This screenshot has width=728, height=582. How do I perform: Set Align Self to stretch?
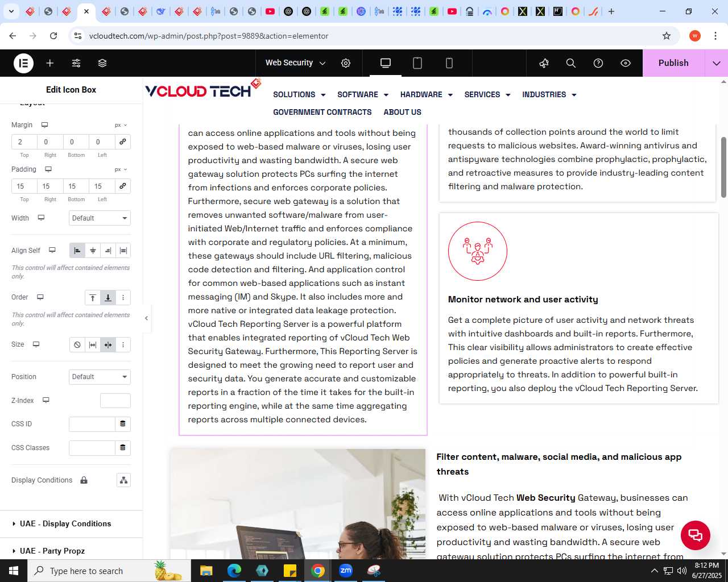point(123,251)
